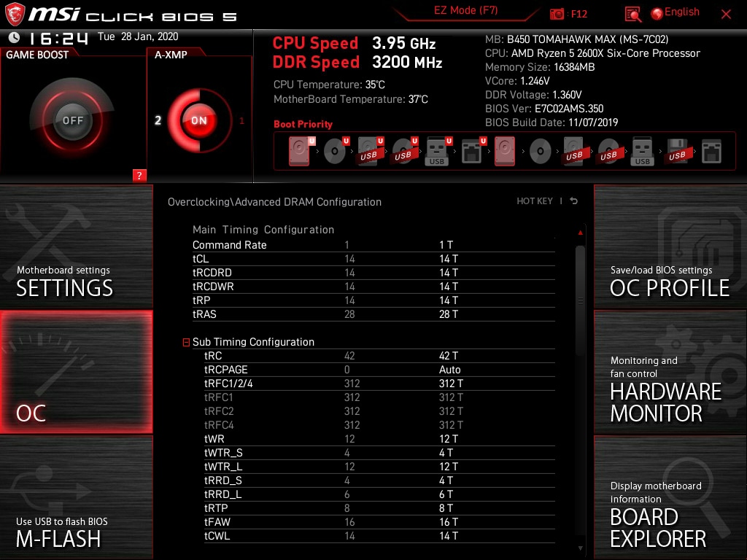Take a screenshot with the camera F12 icon
Image resolution: width=747 pixels, height=560 pixels.
pyautogui.click(x=557, y=14)
